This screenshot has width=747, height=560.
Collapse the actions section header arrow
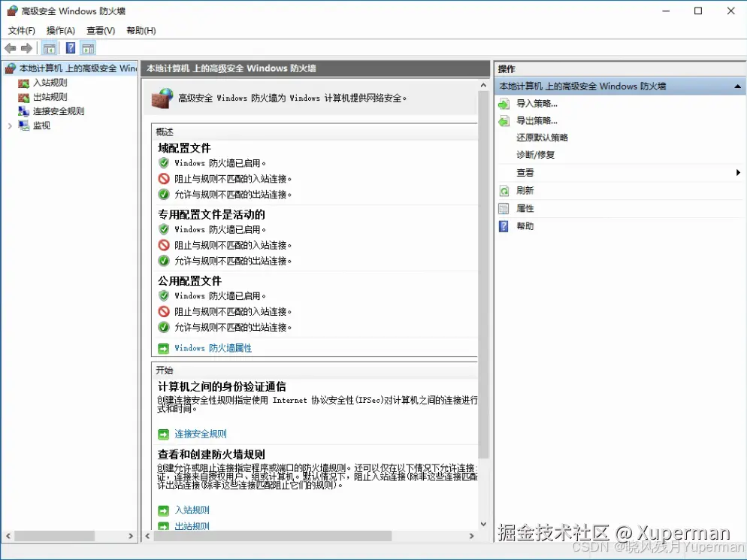pos(737,86)
